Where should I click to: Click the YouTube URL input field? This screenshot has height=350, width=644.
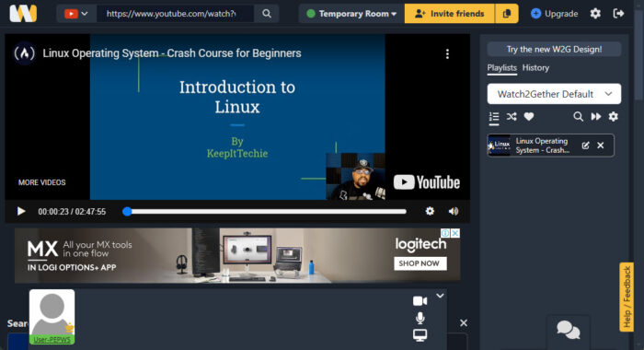pyautogui.click(x=176, y=14)
